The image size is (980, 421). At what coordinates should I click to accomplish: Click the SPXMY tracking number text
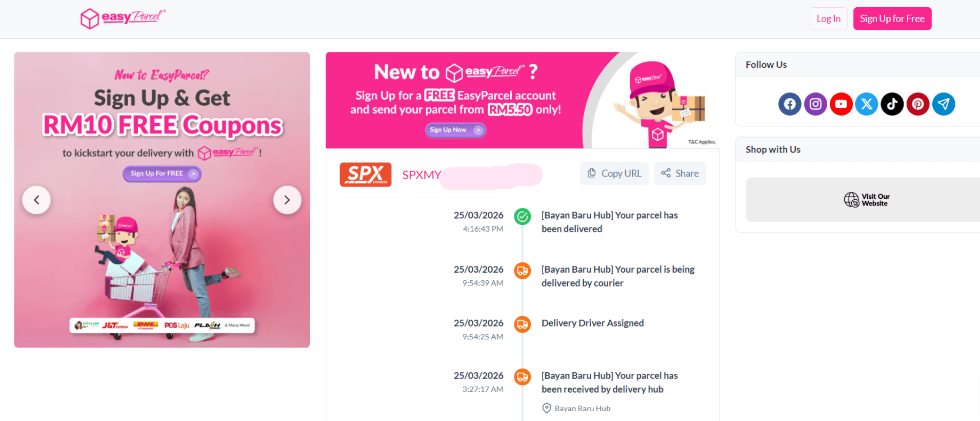click(422, 175)
